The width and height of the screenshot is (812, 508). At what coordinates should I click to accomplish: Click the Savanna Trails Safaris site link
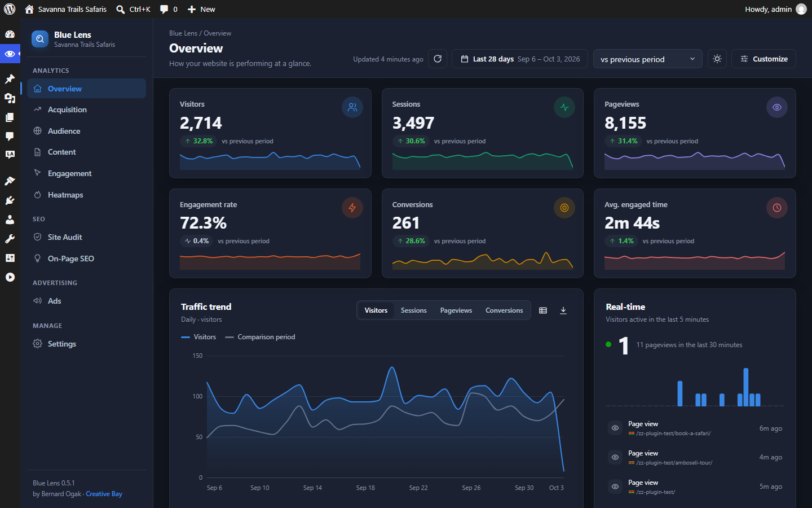(66, 9)
